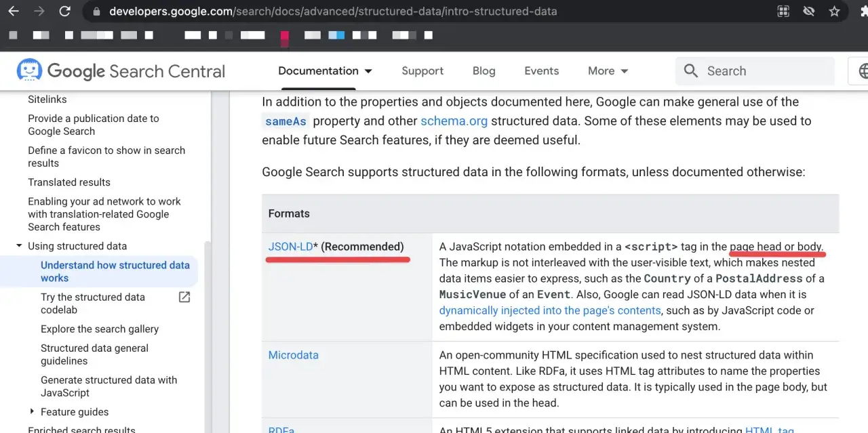Click the address bar URL

(x=333, y=12)
